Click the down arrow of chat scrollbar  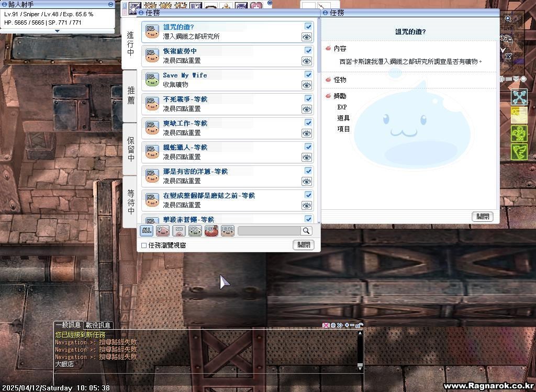(360, 368)
